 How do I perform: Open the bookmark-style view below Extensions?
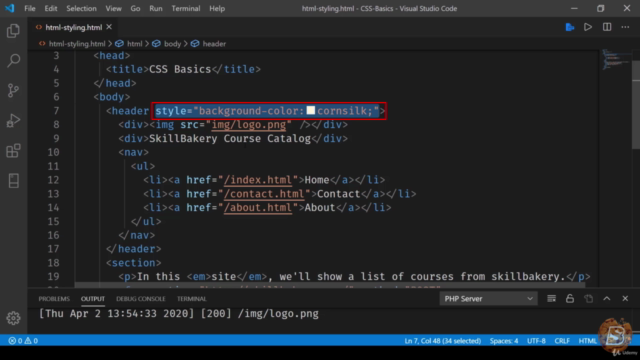pyautogui.click(x=13, y=180)
